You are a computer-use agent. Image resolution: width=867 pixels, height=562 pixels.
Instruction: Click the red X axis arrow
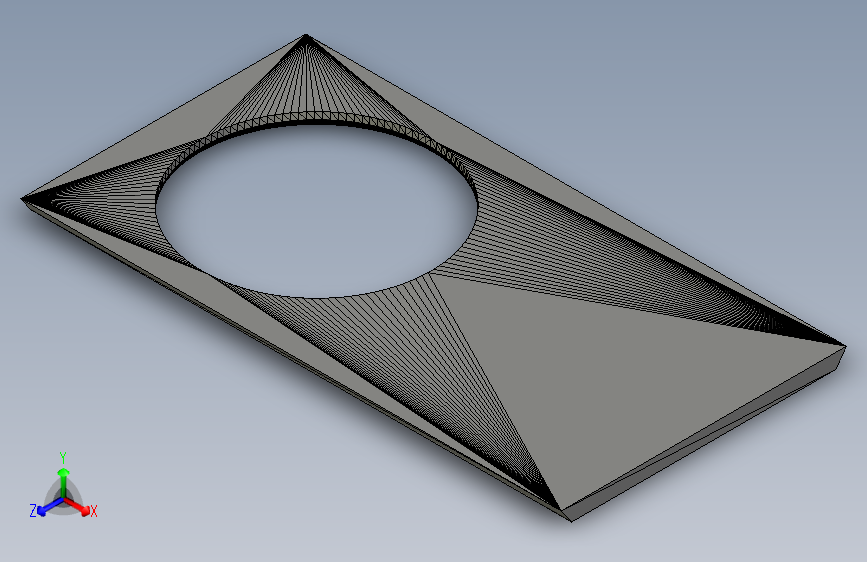click(x=78, y=506)
